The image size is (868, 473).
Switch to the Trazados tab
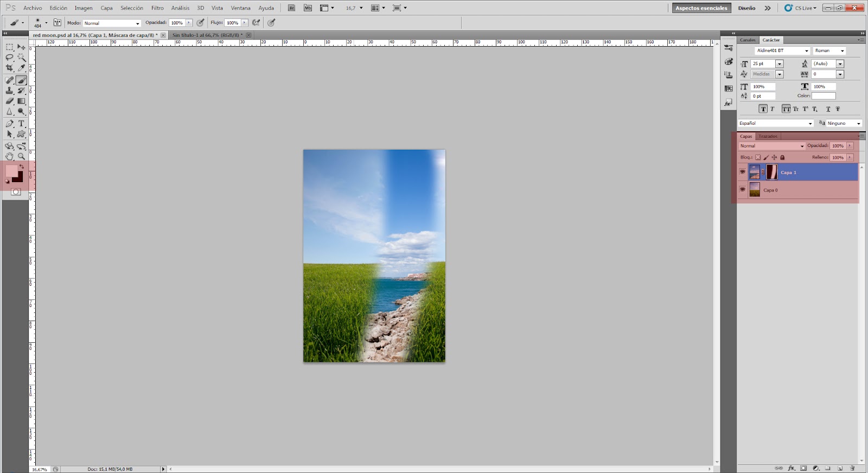(768, 137)
